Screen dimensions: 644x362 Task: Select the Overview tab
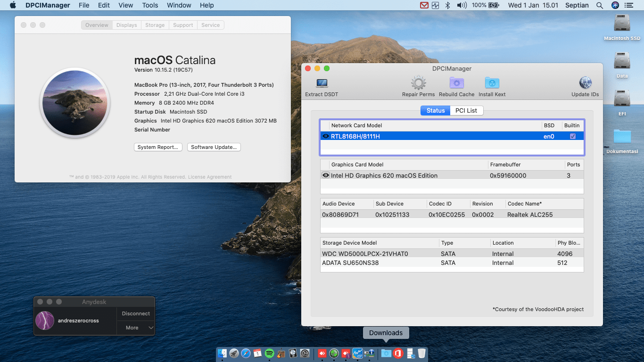pos(97,25)
